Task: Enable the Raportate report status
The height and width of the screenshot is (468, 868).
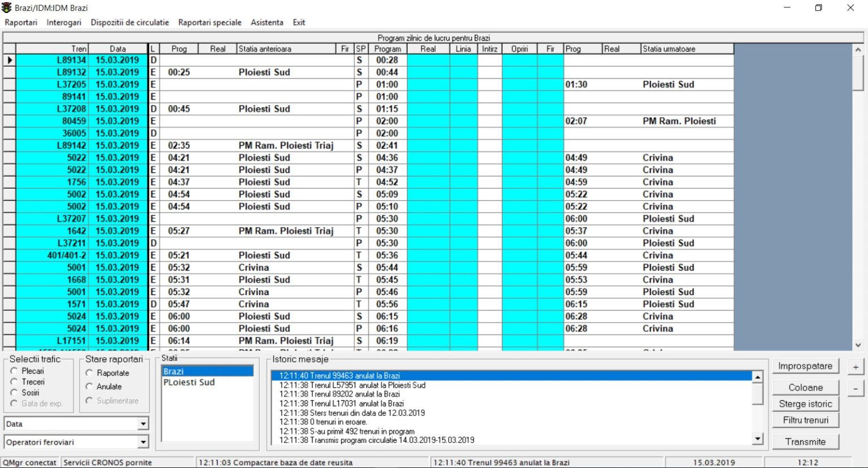Action: (89, 373)
